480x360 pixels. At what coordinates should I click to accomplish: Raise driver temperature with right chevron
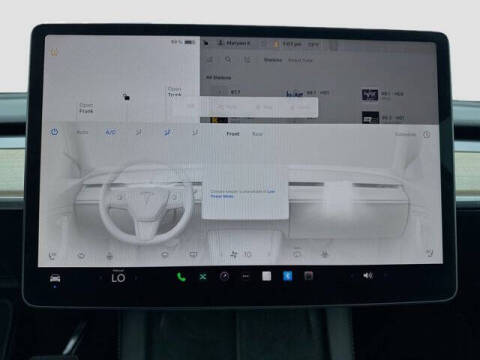point(136,277)
